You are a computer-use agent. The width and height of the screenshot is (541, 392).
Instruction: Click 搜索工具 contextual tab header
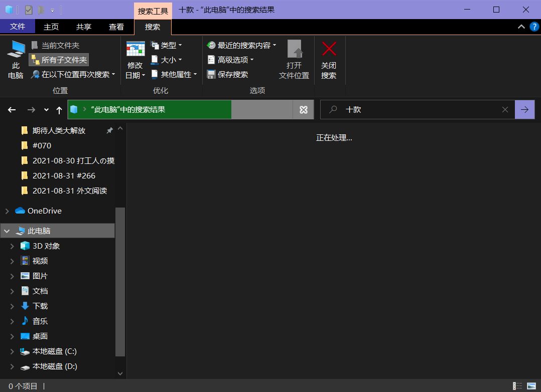153,11
